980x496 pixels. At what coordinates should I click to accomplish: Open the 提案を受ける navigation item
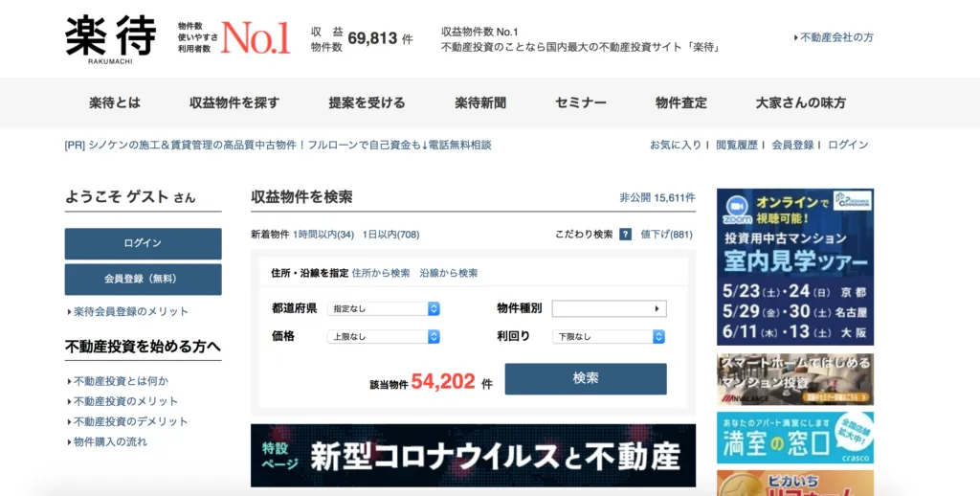pyautogui.click(x=367, y=102)
